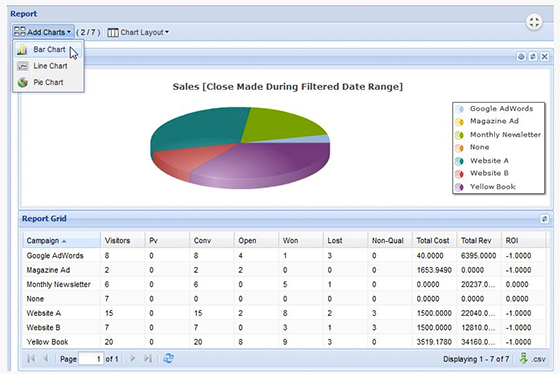Go to the first page arrow

click(31, 358)
